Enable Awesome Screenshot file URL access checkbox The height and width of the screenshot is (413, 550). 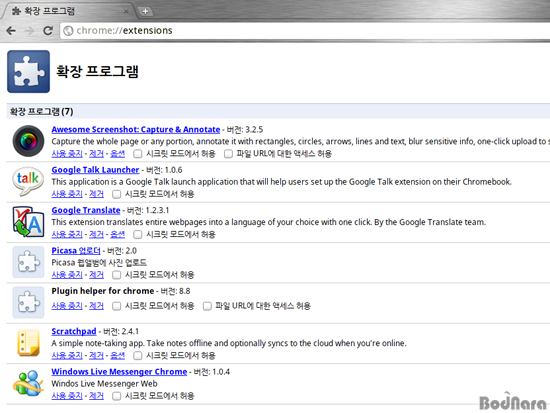pyautogui.click(x=228, y=154)
